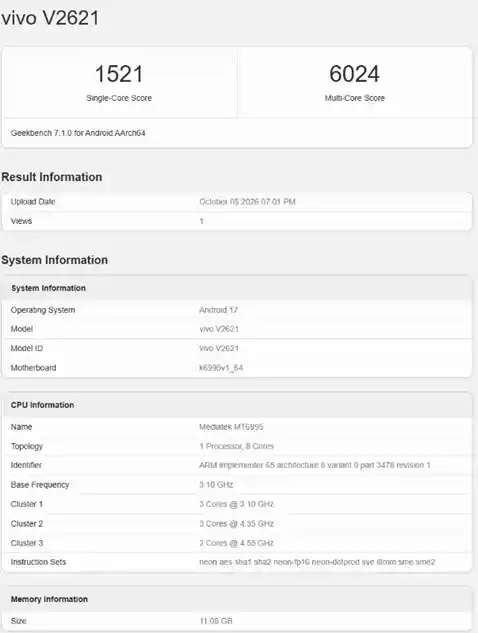Click the 'Views' label

tap(21, 221)
